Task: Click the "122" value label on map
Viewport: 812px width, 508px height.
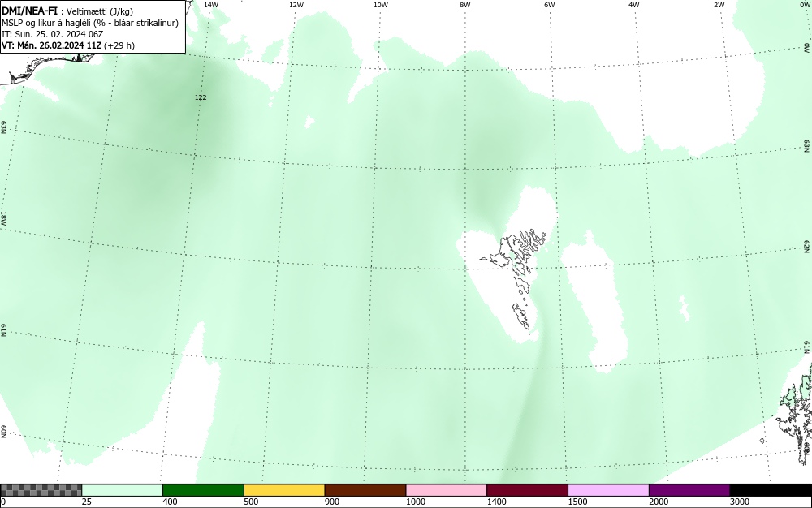Action: click(201, 97)
